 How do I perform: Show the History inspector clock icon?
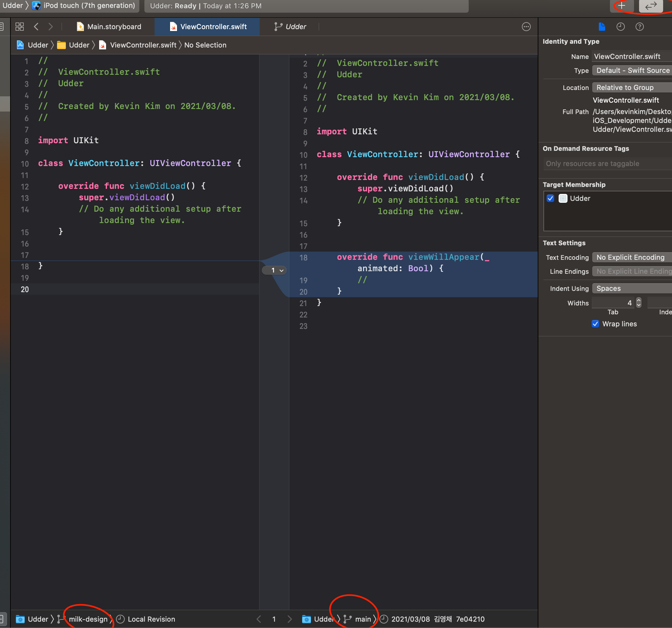coord(620,27)
